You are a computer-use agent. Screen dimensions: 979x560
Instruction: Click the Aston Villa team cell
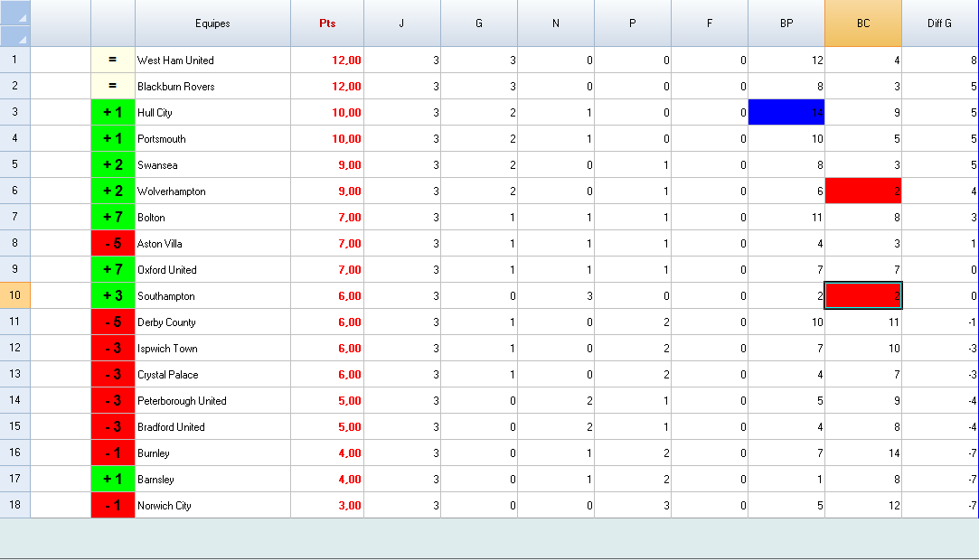coord(212,243)
